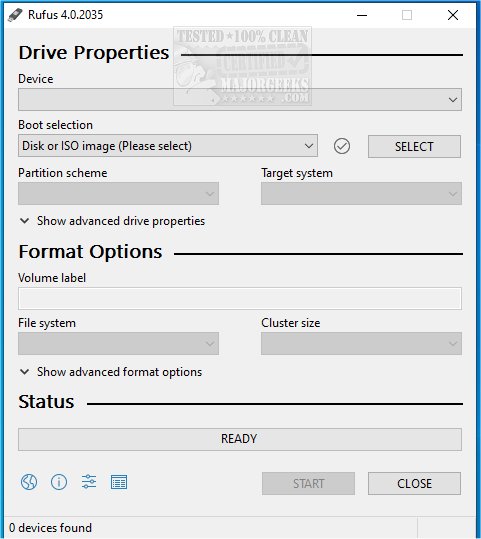Expand Show advanced drive properties
The height and width of the screenshot is (539, 481).
[x=112, y=221]
